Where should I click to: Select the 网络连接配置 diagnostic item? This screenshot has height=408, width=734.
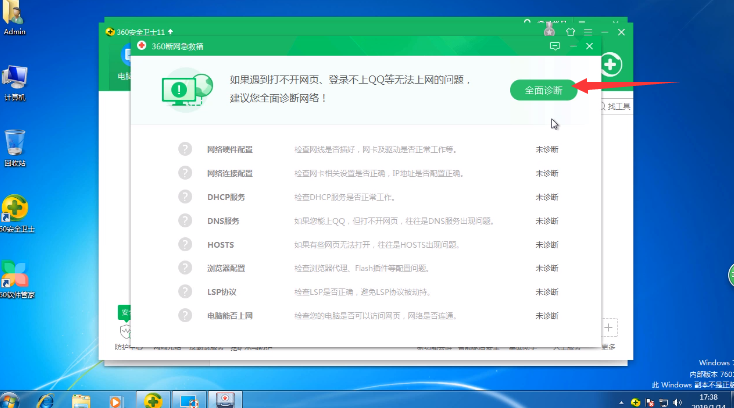(230, 173)
